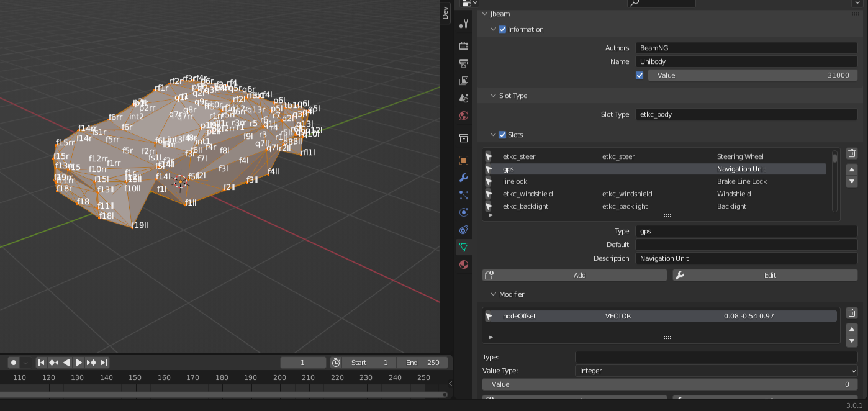This screenshot has width=868, height=411.
Task: Open the Tool properties tab
Action: 463,24
